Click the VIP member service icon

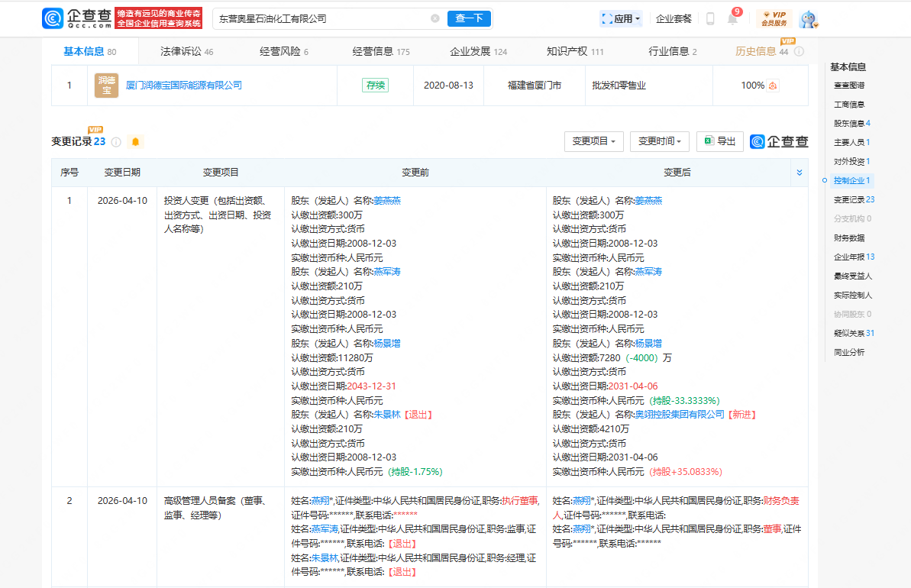[x=774, y=19]
